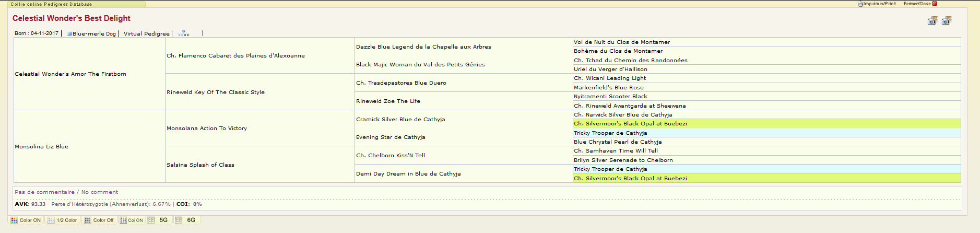Open sire Celestial Wonder's Amor The Firstborn
The height and width of the screenshot is (233, 980).
pos(70,74)
